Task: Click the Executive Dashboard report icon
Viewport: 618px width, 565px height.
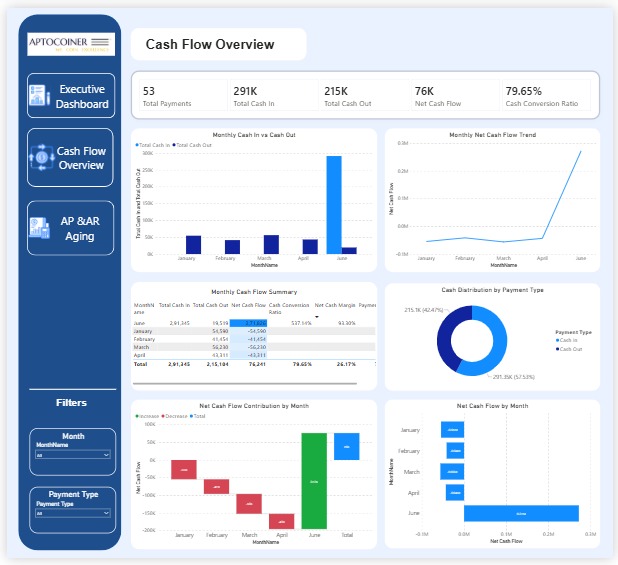Action: (39, 95)
